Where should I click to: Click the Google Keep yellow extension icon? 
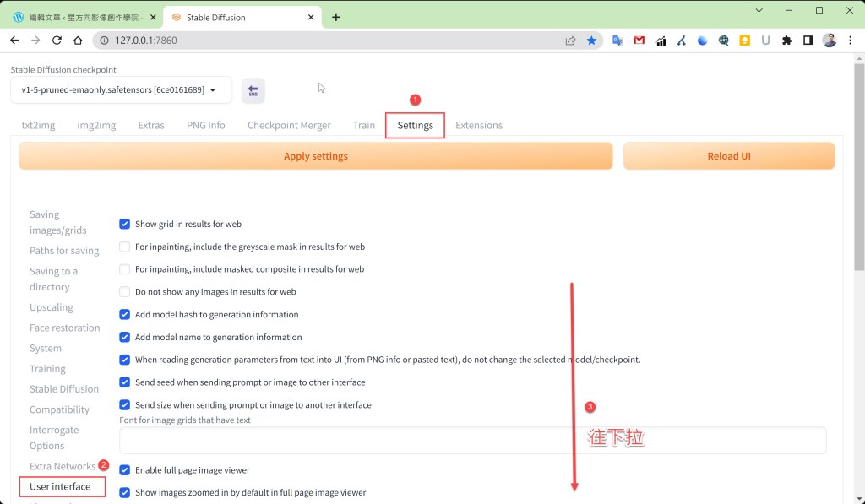[744, 40]
